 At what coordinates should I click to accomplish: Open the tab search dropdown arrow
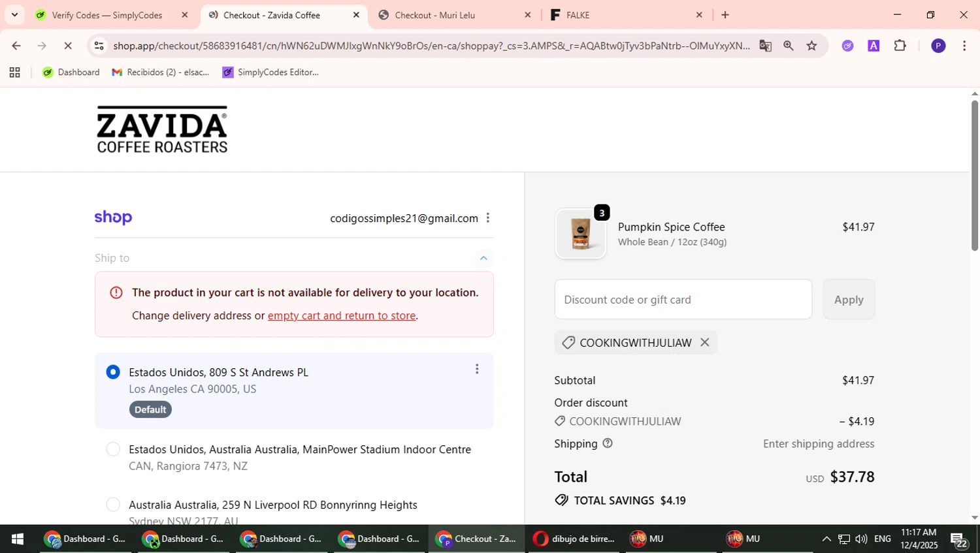coord(14,14)
